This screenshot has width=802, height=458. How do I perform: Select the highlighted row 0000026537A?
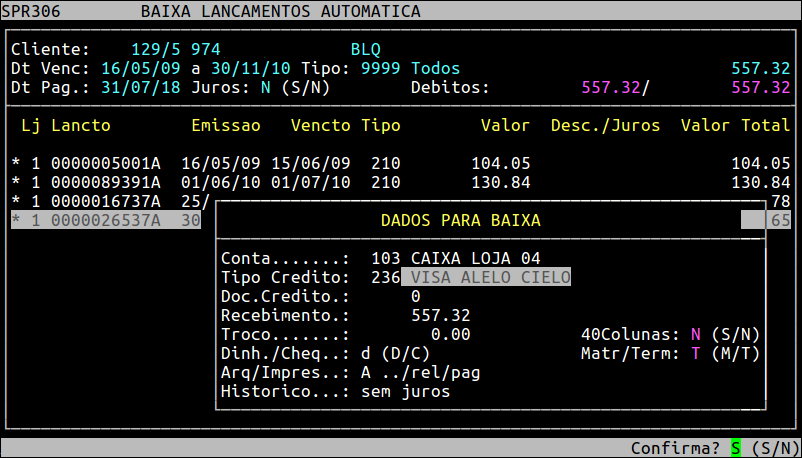[105, 220]
